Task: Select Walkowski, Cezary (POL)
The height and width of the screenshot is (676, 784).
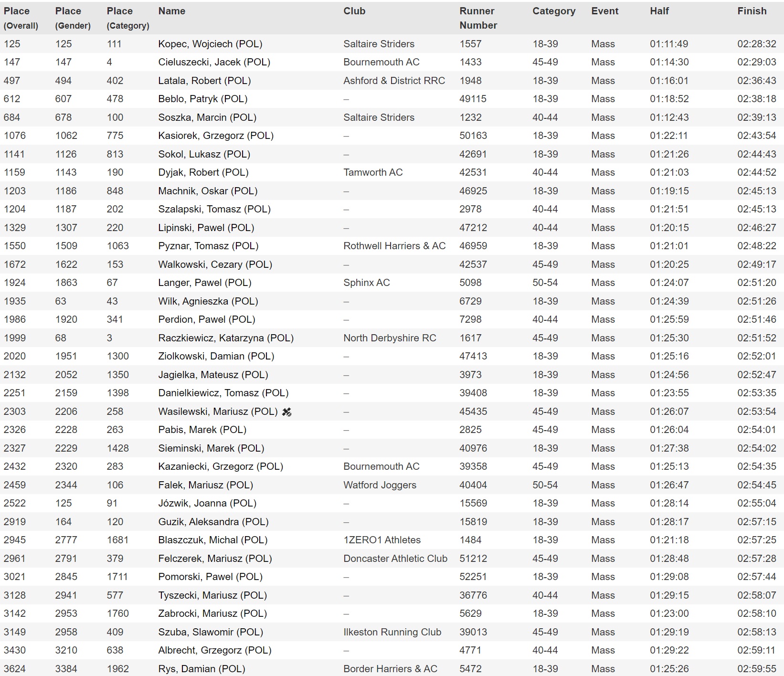Action: pyautogui.click(x=215, y=264)
